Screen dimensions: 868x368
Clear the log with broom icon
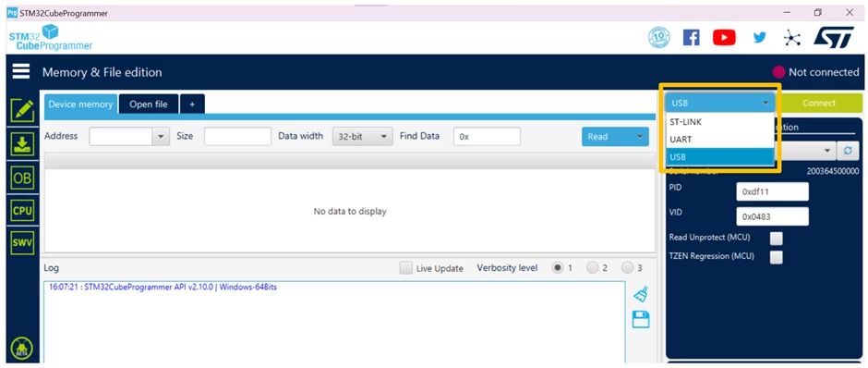tap(641, 294)
